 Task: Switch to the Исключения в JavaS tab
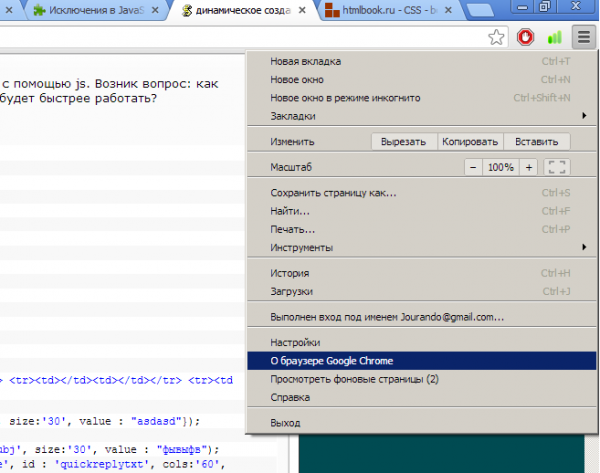tap(96, 10)
